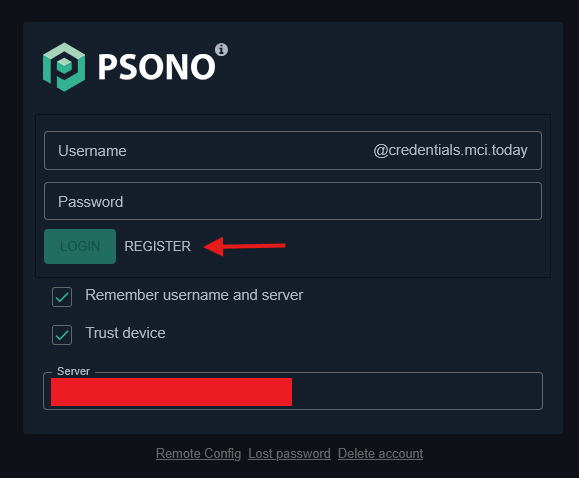Screen dimensions: 579x478
Task: Click the info icon beside PSONO logo
Action: click(x=222, y=49)
